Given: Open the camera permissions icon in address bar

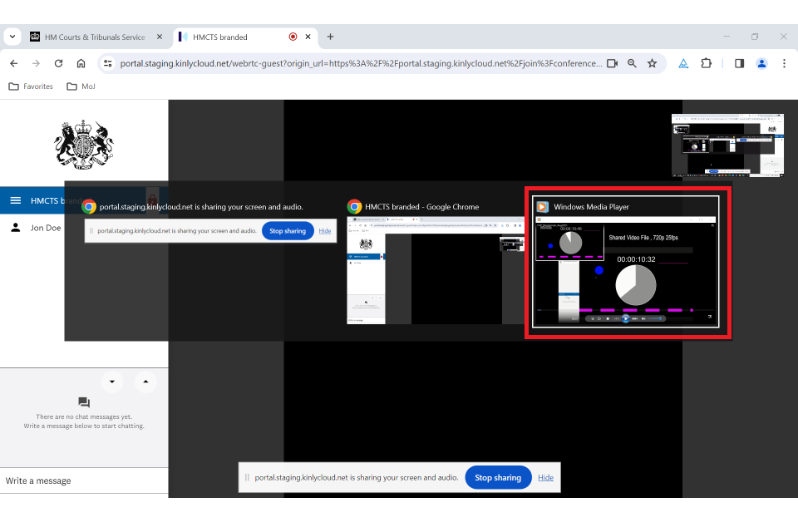Looking at the screenshot, I should pos(612,63).
